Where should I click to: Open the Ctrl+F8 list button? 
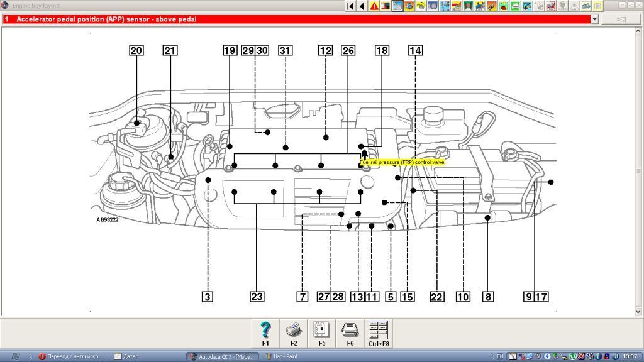tap(379, 333)
